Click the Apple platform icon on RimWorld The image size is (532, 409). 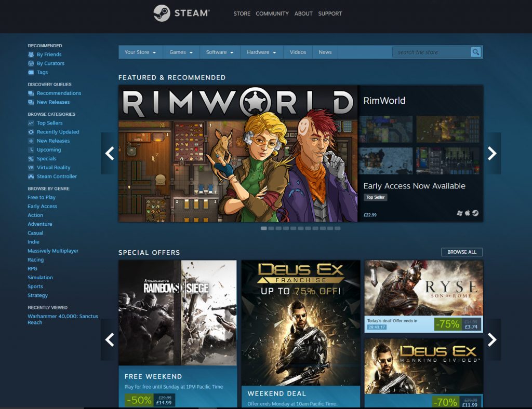pyautogui.click(x=468, y=213)
